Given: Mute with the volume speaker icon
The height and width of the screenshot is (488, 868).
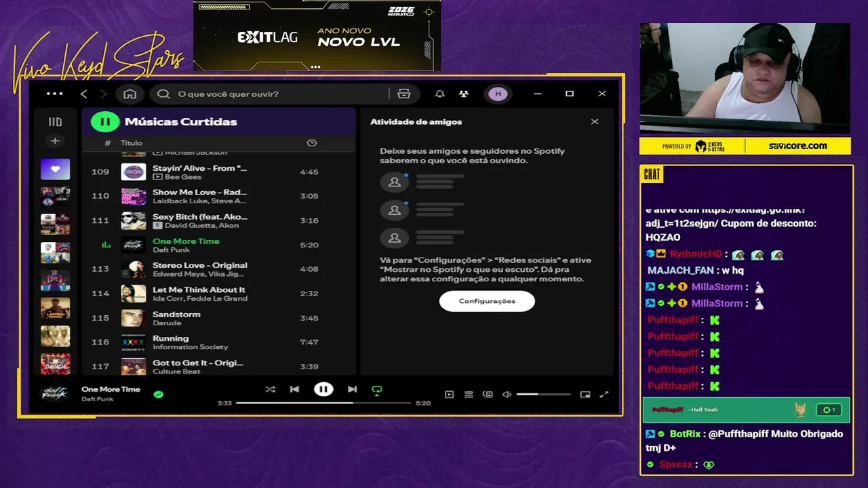Looking at the screenshot, I should 507,394.
